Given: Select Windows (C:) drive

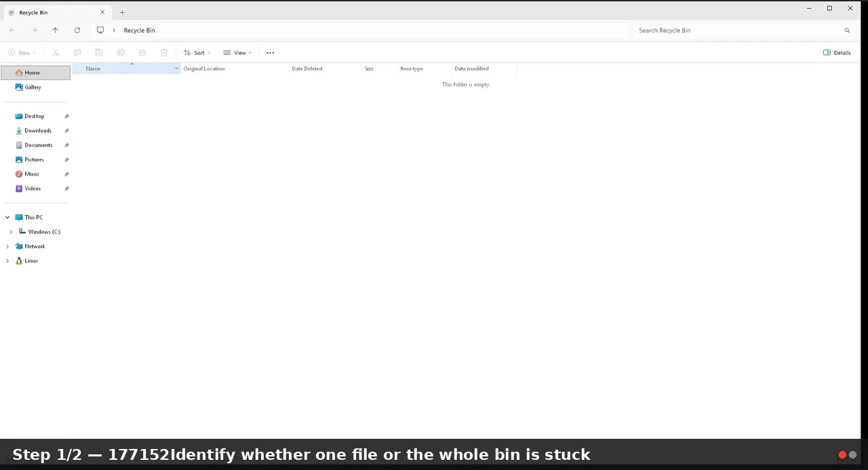Looking at the screenshot, I should click(x=43, y=232).
